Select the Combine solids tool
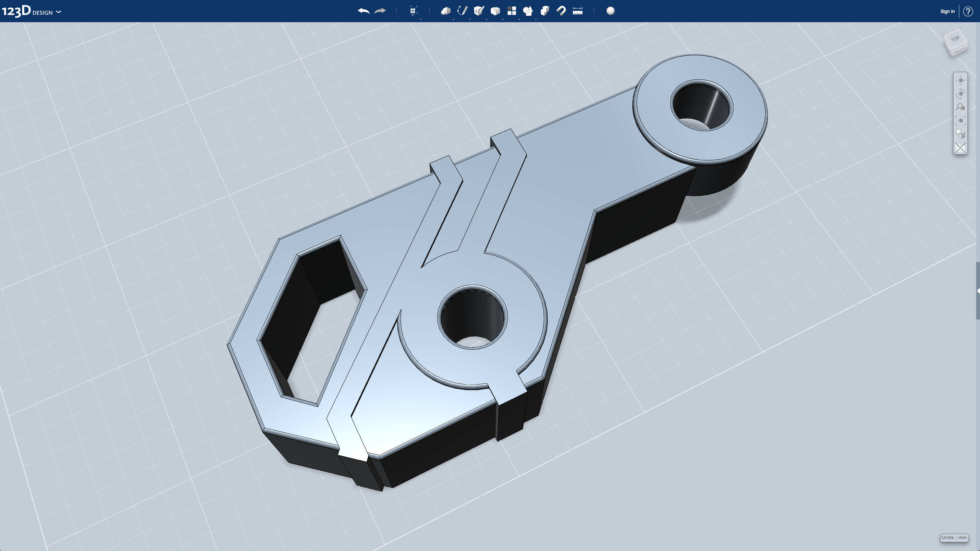The image size is (980, 551). click(x=544, y=11)
